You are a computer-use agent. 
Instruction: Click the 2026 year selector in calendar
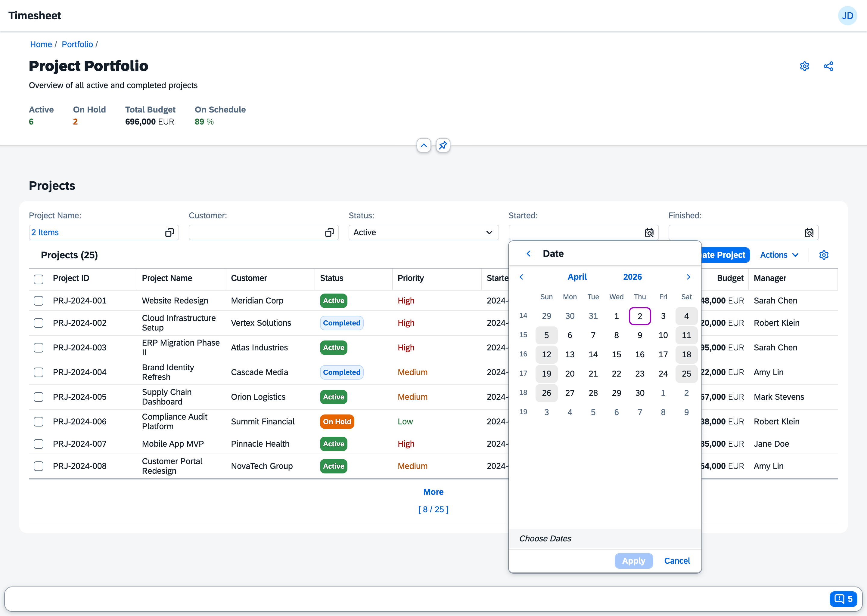point(632,277)
